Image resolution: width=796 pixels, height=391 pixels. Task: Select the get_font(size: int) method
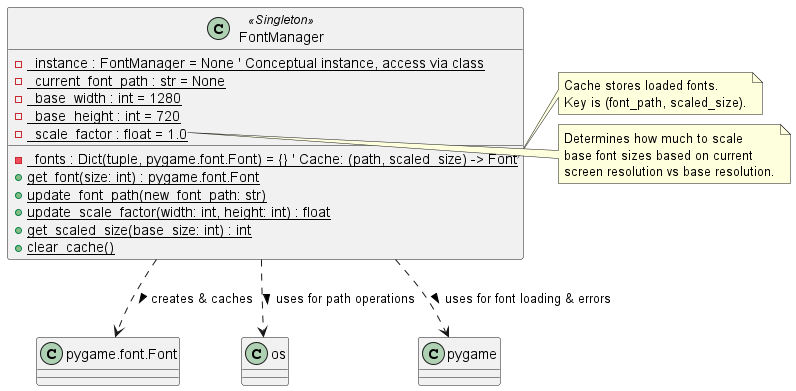(x=143, y=177)
